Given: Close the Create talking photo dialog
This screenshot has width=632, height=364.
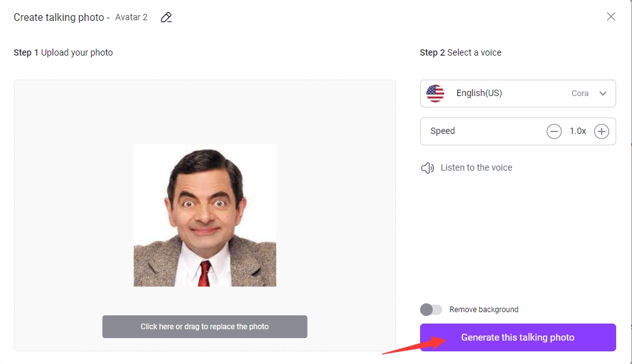Looking at the screenshot, I should [610, 16].
